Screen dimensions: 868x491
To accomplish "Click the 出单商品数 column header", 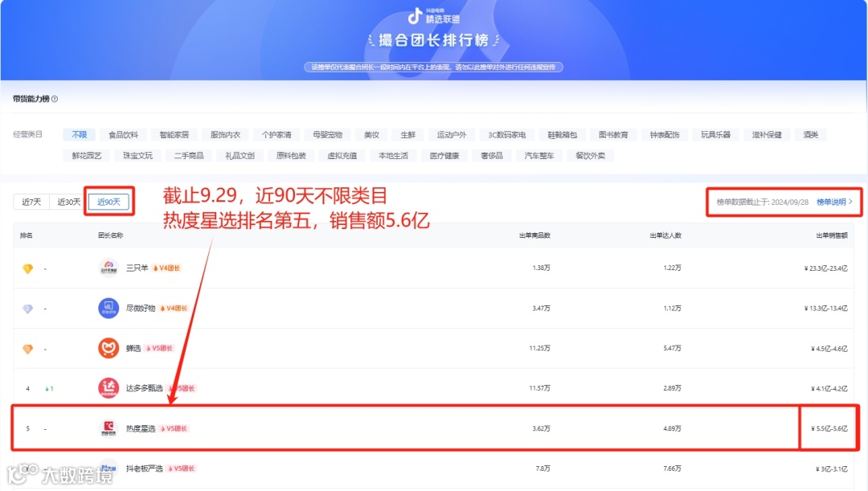I will pyautogui.click(x=534, y=235).
